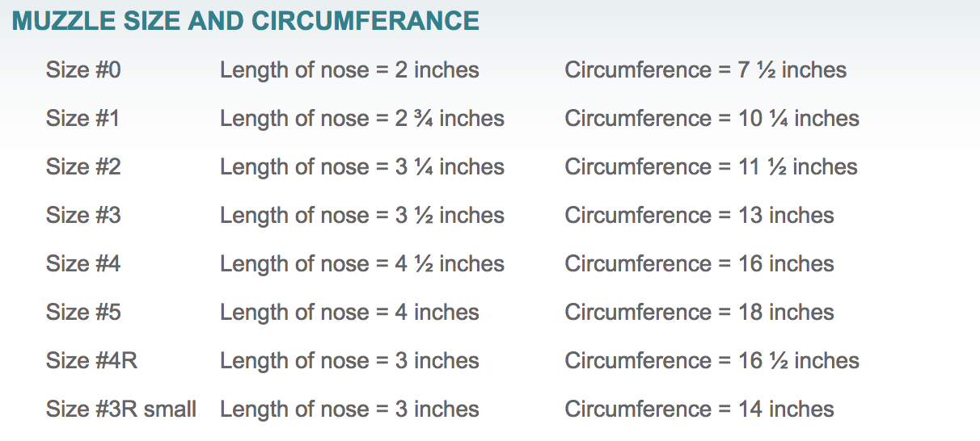Select the Size #0 label
The image size is (980, 441).
click(x=83, y=70)
